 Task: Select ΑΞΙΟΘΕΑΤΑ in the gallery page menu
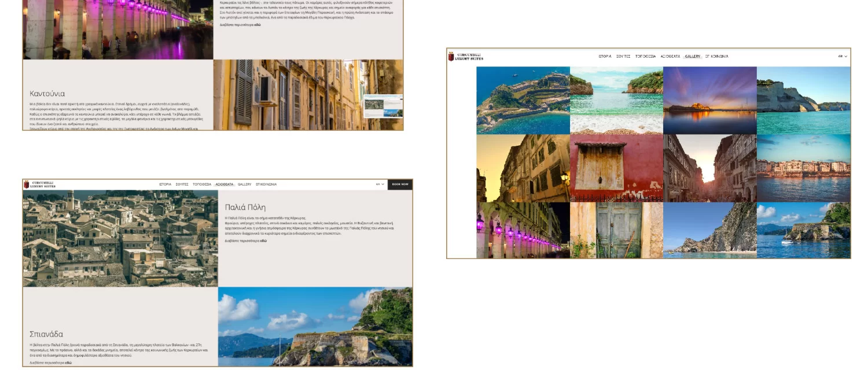(x=670, y=57)
